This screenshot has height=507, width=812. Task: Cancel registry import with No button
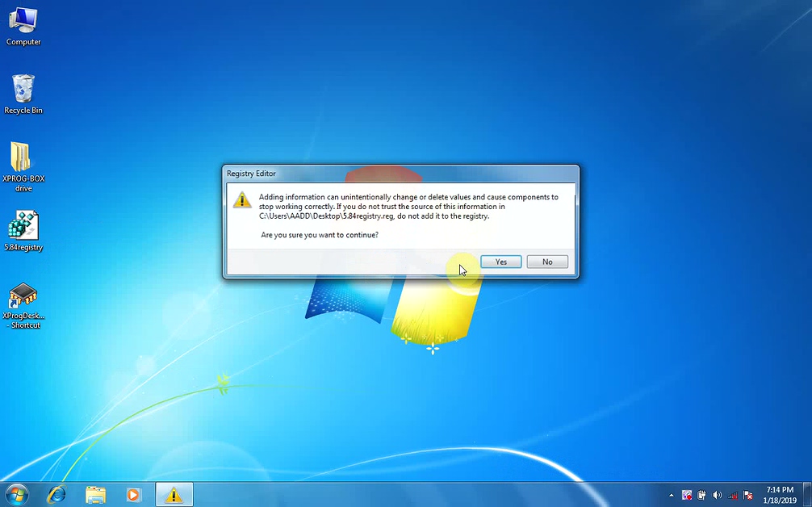click(547, 262)
